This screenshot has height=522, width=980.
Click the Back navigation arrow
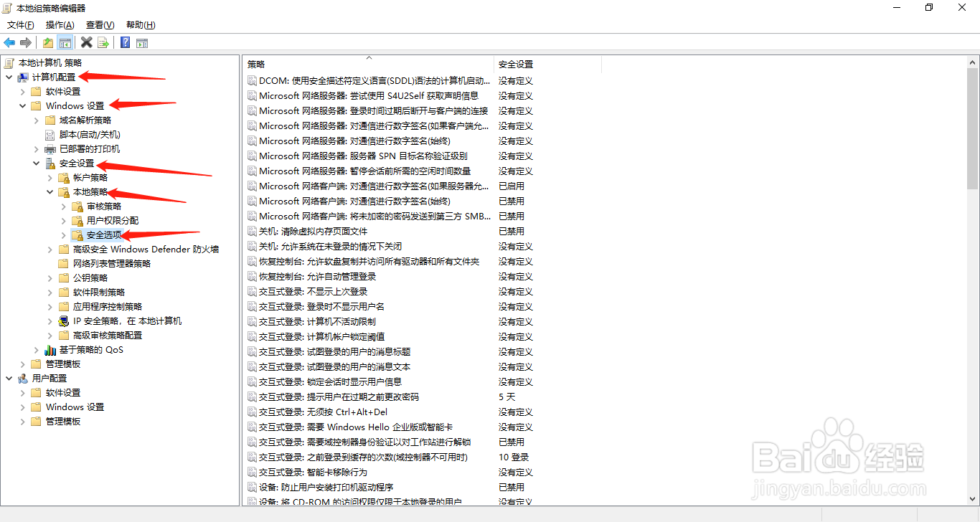[9, 42]
